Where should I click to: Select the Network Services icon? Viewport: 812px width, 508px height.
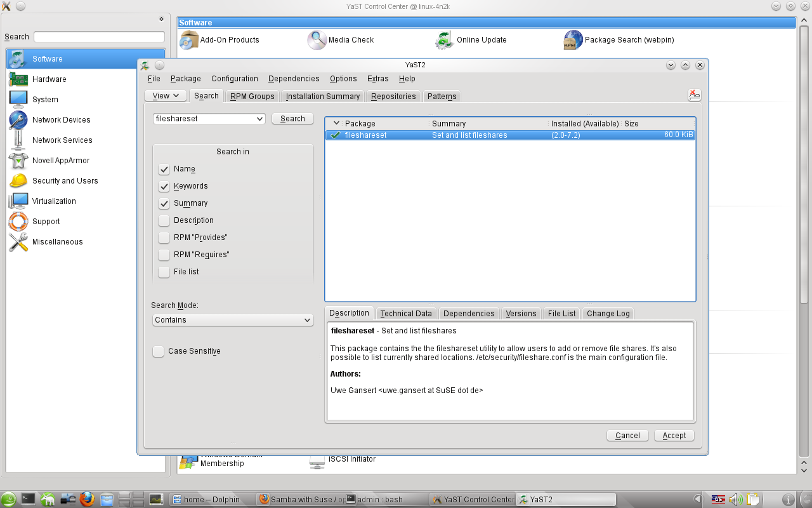[x=18, y=140]
